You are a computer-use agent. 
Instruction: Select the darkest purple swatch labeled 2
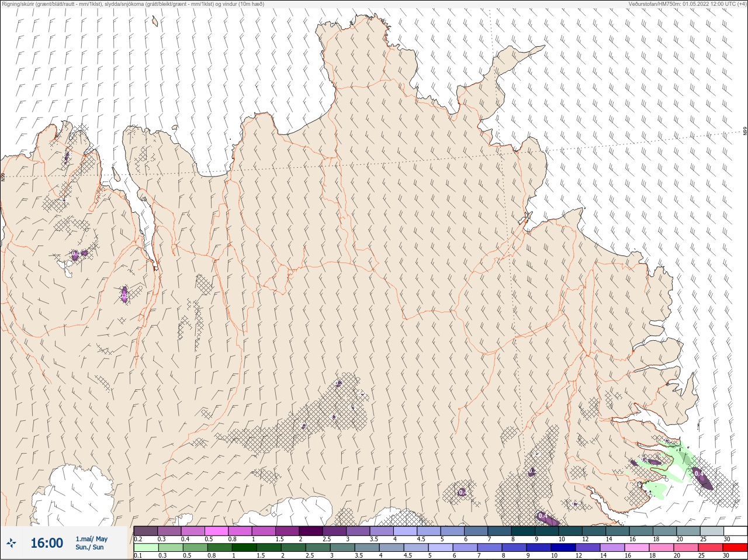(311, 531)
